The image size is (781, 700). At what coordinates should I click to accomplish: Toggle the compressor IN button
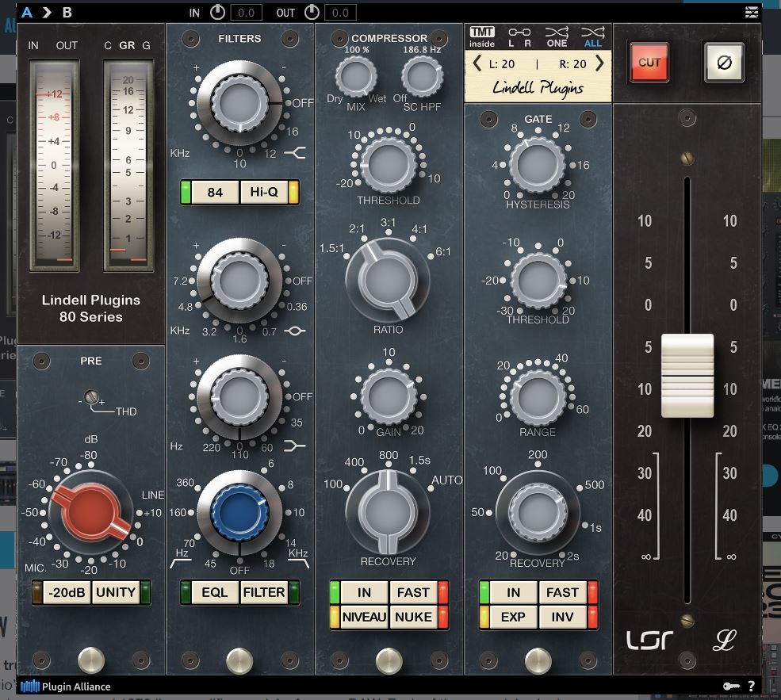coord(364,592)
